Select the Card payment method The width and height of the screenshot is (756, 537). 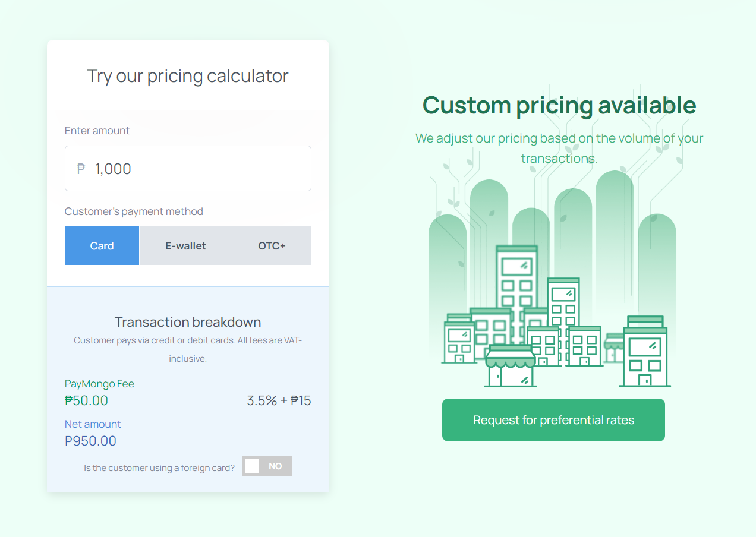coord(102,245)
